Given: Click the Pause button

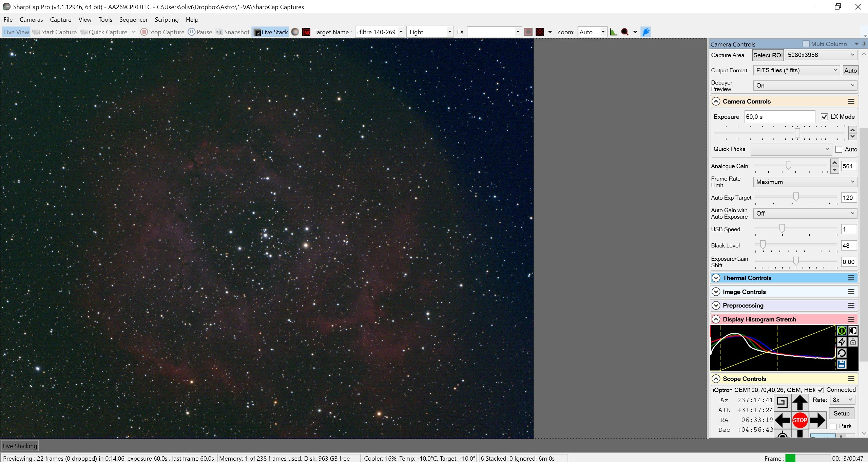Looking at the screenshot, I should (200, 32).
